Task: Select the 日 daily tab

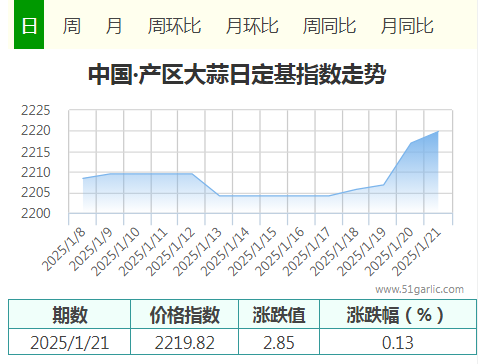Action: tap(29, 25)
